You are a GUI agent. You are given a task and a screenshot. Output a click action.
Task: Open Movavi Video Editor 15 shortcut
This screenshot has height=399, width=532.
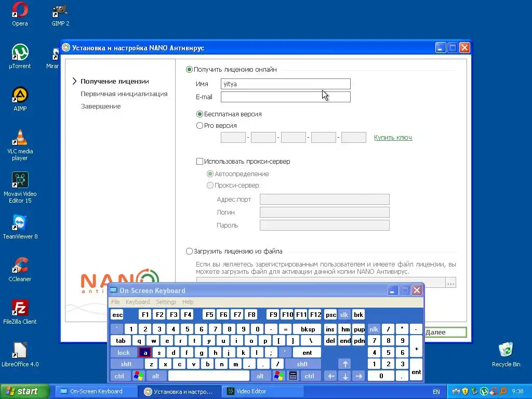click(20, 187)
